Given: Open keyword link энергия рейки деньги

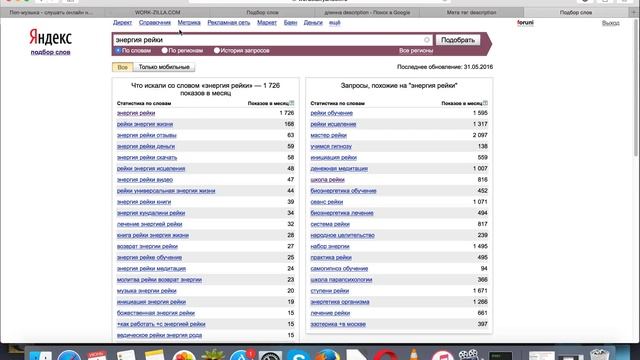Looking at the screenshot, I should click(146, 146).
